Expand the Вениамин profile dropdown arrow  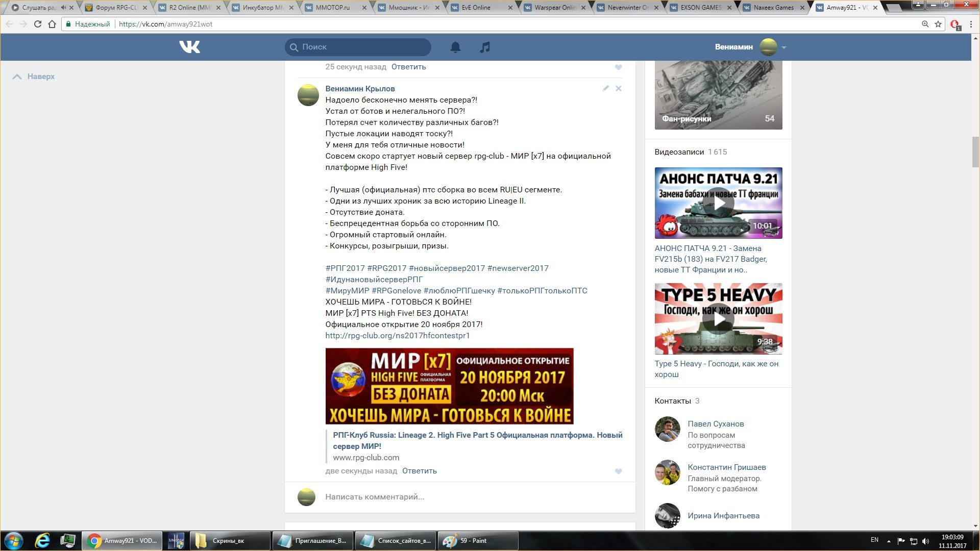(x=783, y=47)
